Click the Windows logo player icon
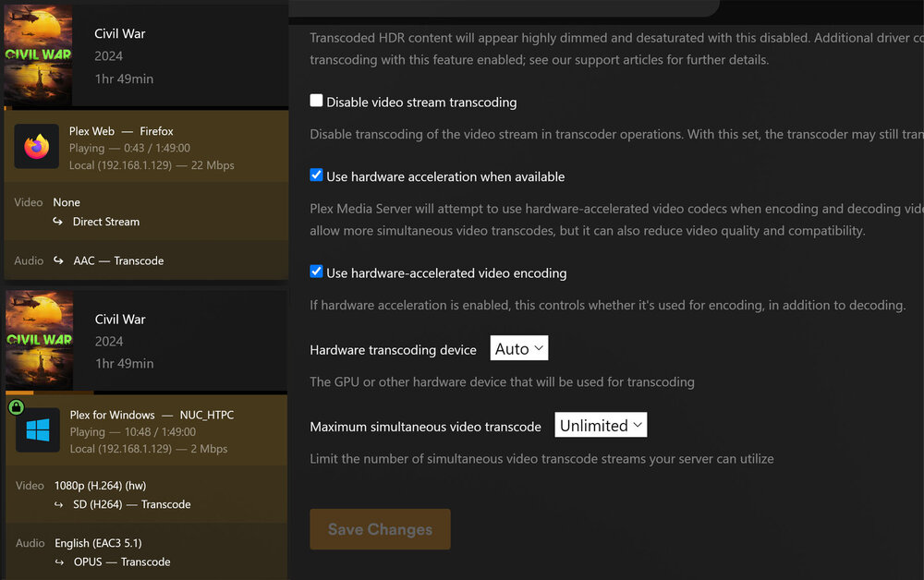The image size is (924, 580). 38,429
